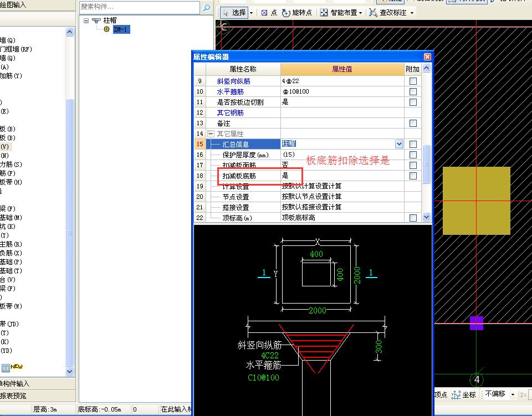Viewport: 532px width, 416px height.
Task: Click the 水平箍筋 property link
Action: coord(230,91)
